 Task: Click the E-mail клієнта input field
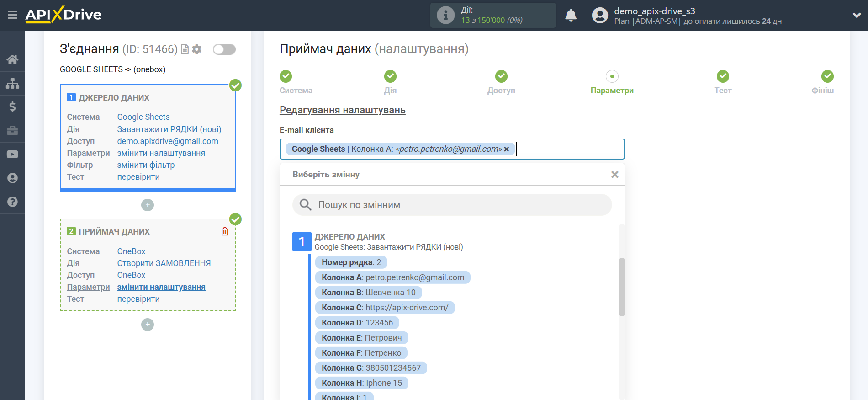452,149
